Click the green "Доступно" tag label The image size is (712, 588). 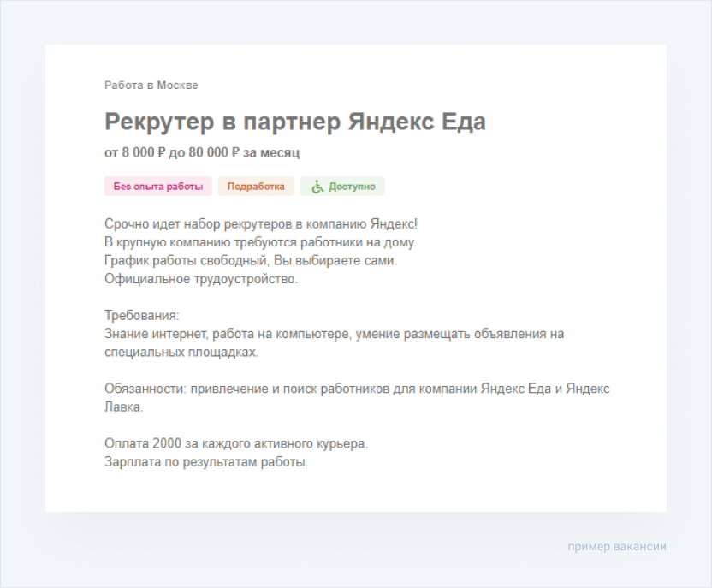pyautogui.click(x=352, y=187)
